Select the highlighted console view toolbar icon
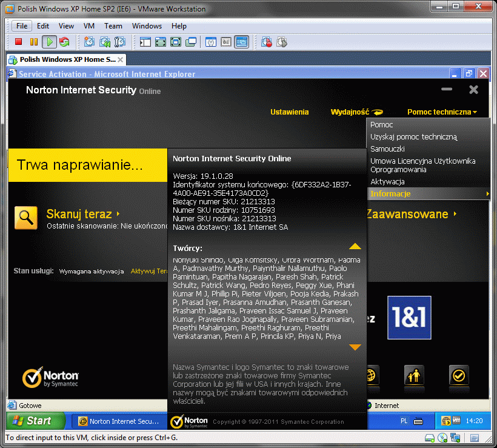The image size is (497, 448). 241,42
